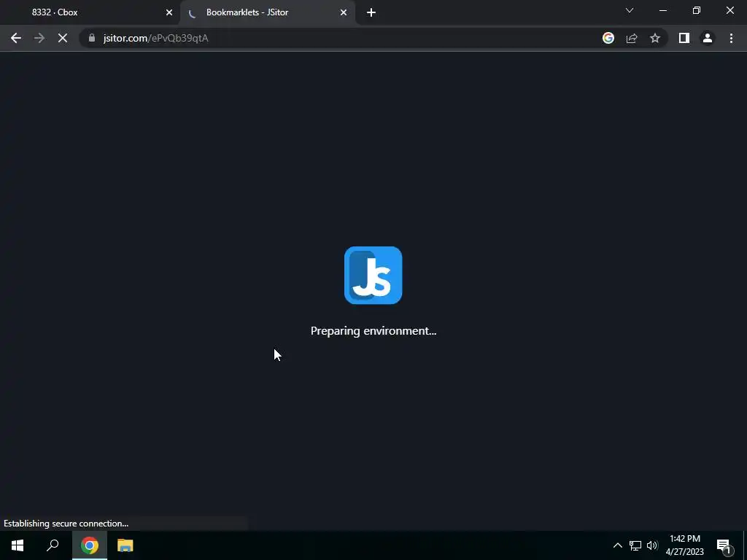Close the Bookmarklets - JSitor tab
The height and width of the screenshot is (560, 747).
point(344,12)
